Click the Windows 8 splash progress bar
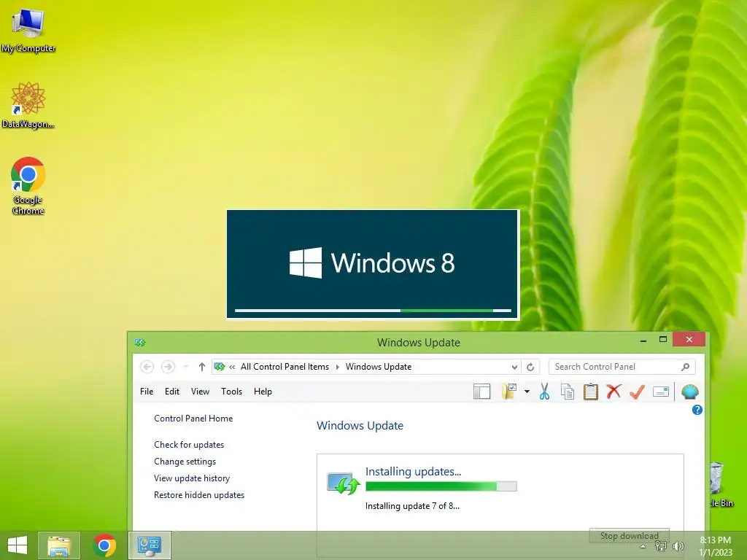747x560 pixels. pos(373,311)
